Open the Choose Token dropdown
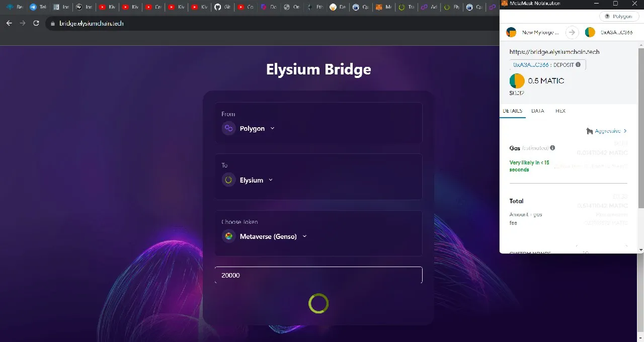 (x=304, y=236)
